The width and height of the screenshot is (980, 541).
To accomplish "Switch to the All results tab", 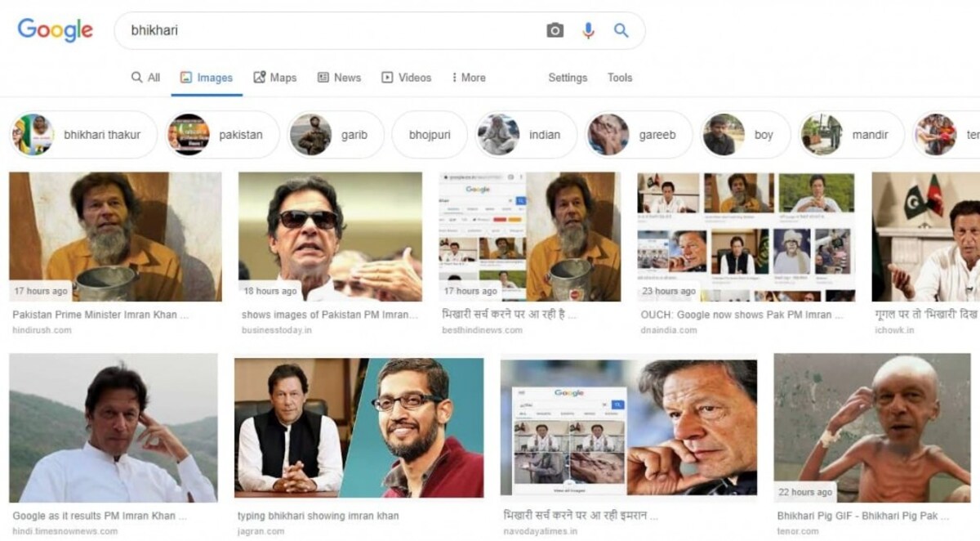I will pos(145,78).
